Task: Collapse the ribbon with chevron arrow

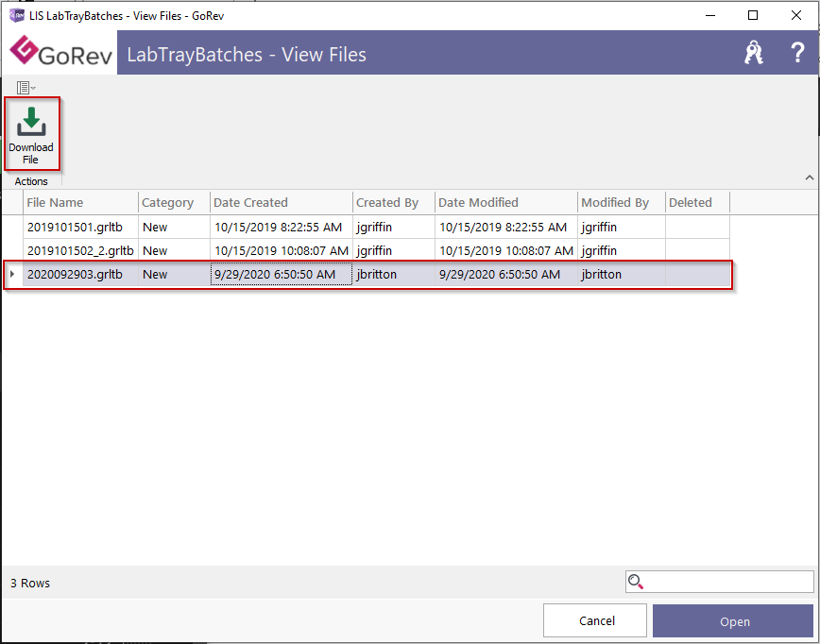Action: 810,178
